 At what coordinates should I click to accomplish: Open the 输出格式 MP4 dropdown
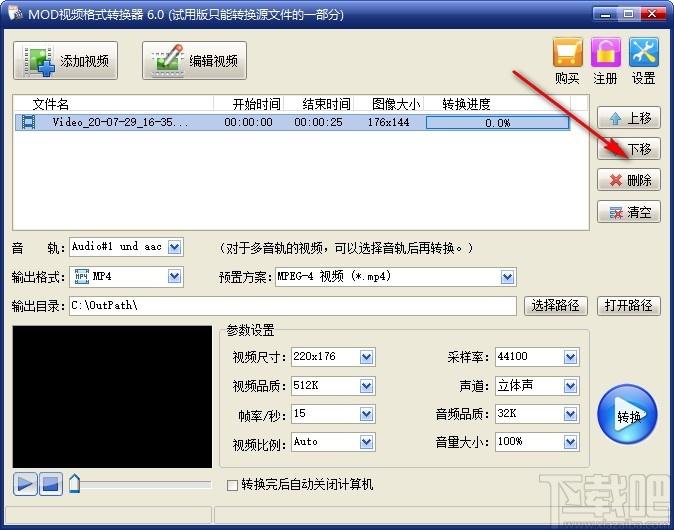175,276
